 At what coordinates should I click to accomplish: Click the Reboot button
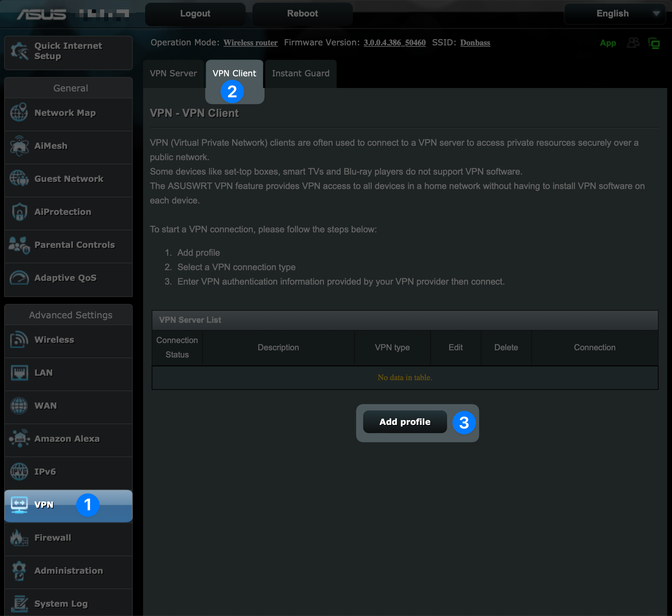click(302, 14)
